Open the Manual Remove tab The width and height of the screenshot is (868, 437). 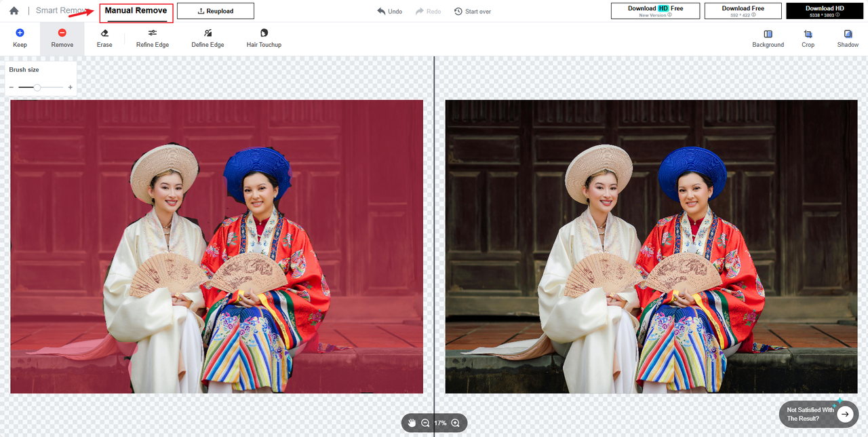pyautogui.click(x=136, y=11)
